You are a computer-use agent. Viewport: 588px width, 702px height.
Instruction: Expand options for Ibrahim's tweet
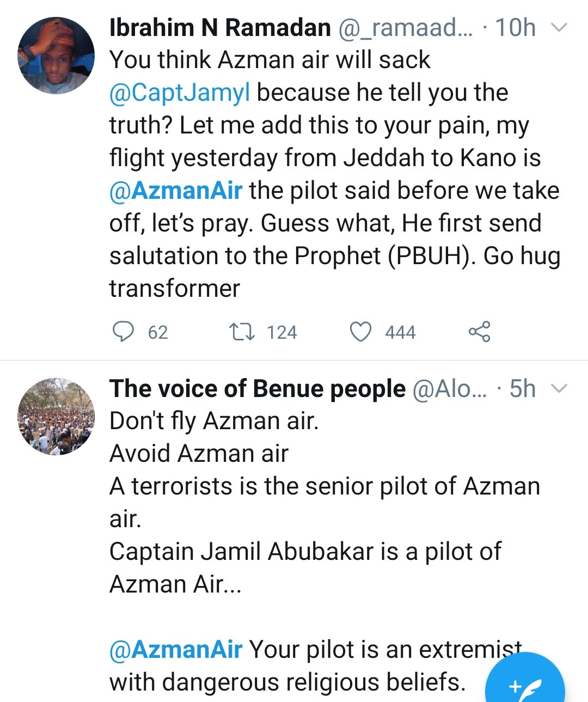tap(560, 27)
